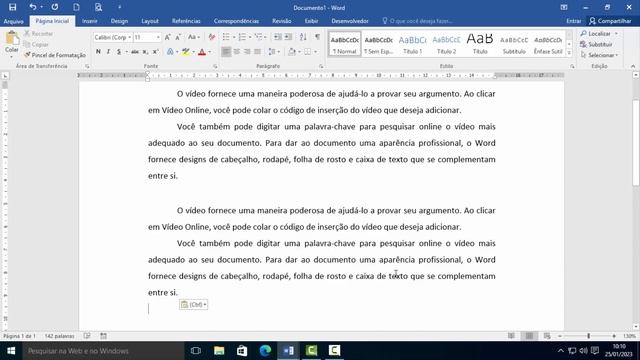Viewport: 640px width, 360px height.
Task: Apply text effects and typography
Action: point(170,52)
